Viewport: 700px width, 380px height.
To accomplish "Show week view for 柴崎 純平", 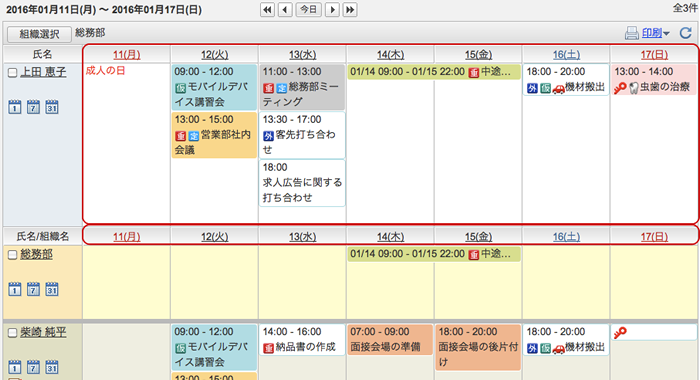I will 33,367.
